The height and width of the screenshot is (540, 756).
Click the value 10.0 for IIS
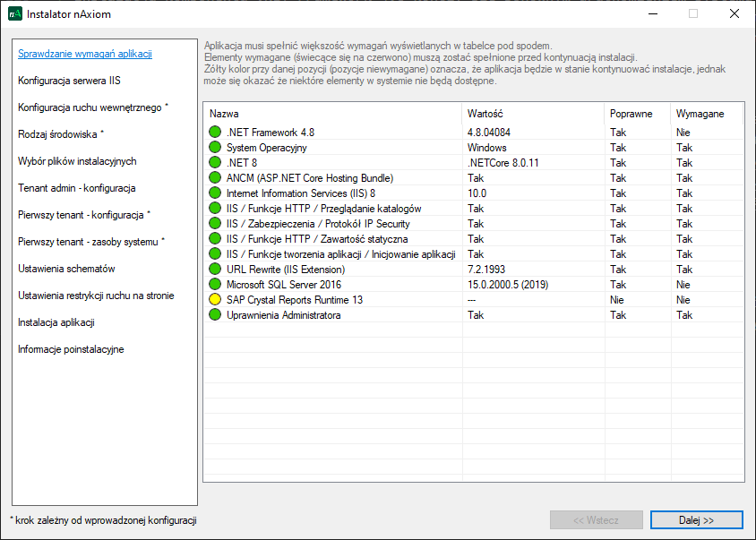coord(477,193)
